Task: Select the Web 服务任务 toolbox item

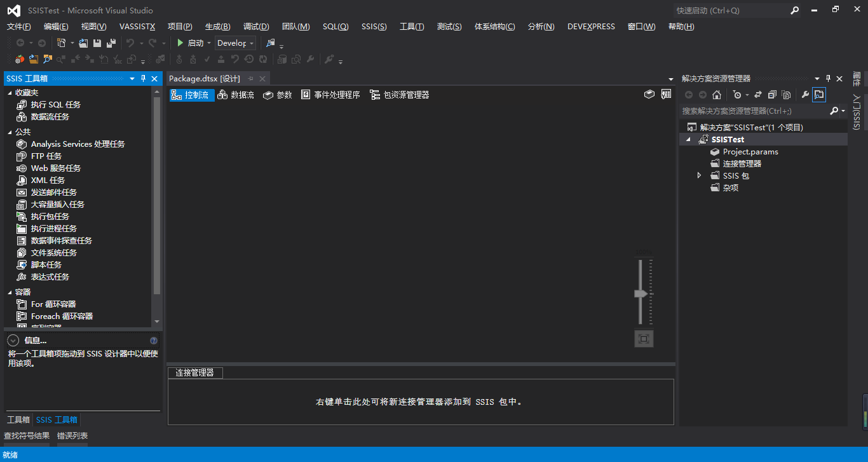Action: pos(48,168)
